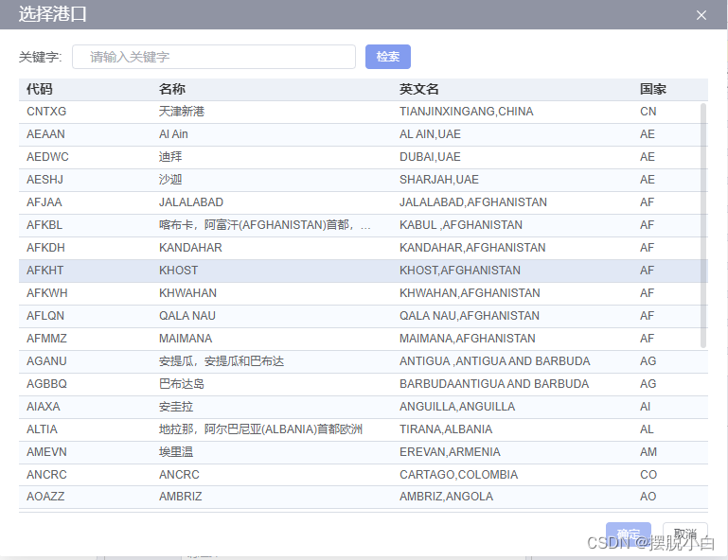This screenshot has width=728, height=560.
Task: Close the port selection dialog
Action: click(701, 15)
